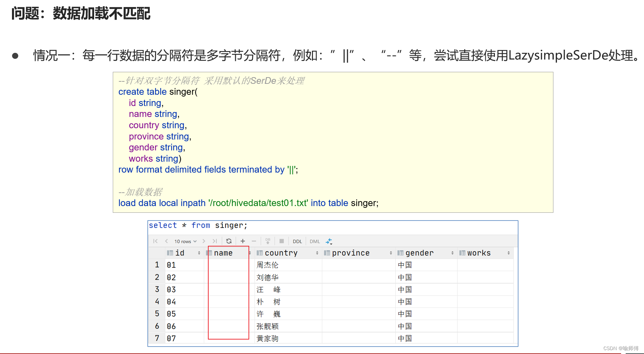Delete row with minus icon
644x354 pixels.
coord(254,241)
